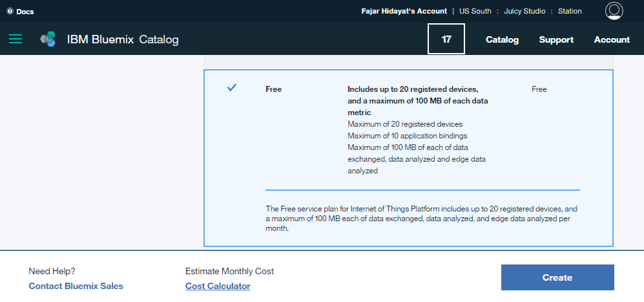Click the Docs help icon
Viewport: 644px width, 302px height.
10,12
